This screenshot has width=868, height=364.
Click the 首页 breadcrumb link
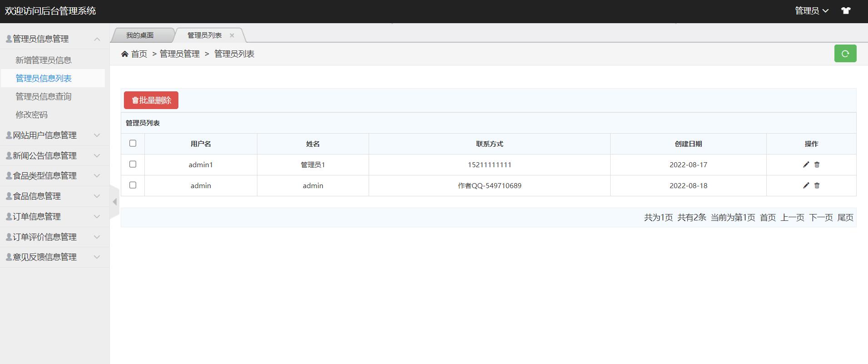pos(139,54)
